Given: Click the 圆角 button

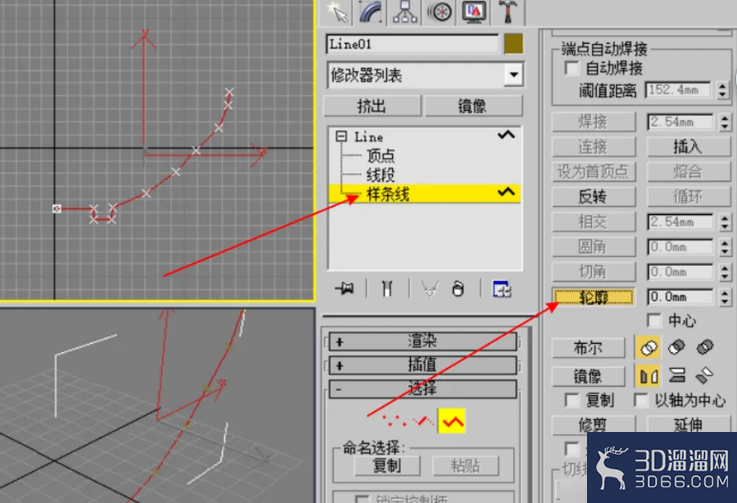Looking at the screenshot, I should [x=594, y=246].
